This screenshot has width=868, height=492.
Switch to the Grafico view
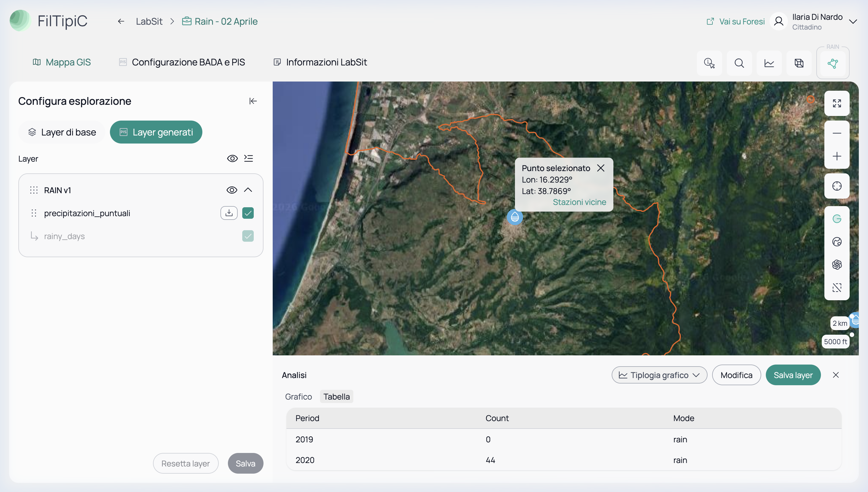(298, 397)
